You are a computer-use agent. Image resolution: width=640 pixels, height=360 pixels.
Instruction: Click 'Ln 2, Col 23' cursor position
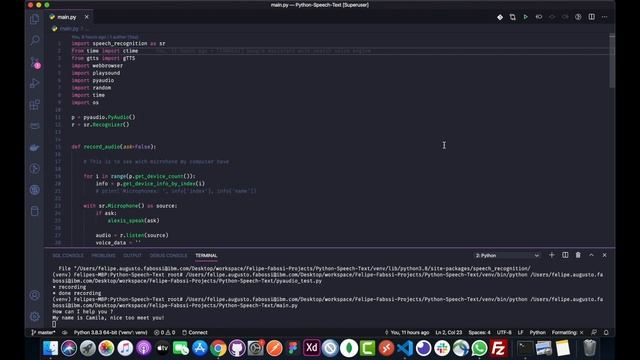click(x=449, y=333)
